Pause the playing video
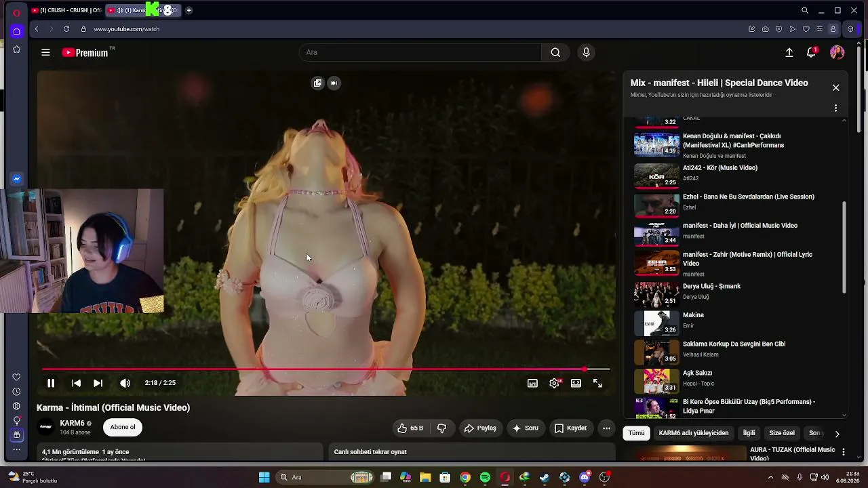 [51, 383]
